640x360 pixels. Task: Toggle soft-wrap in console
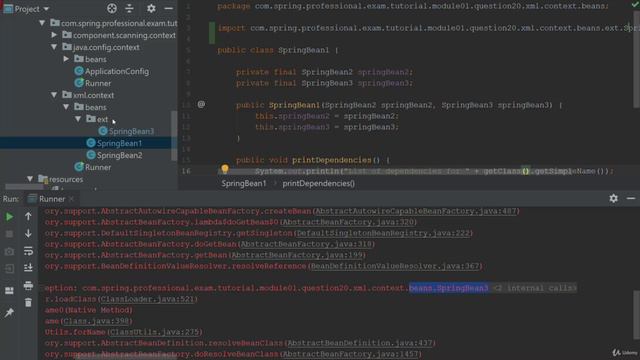click(x=28, y=251)
